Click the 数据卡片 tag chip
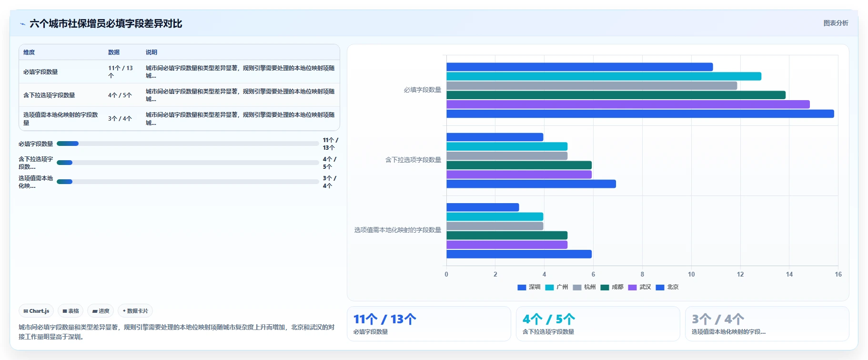Viewport: 868px width, 360px height. [135, 311]
